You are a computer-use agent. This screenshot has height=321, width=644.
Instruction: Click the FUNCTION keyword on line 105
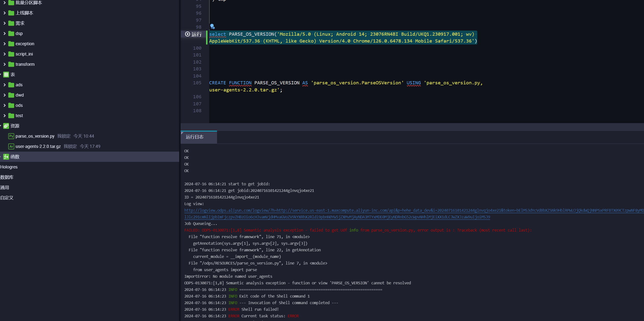click(x=240, y=83)
